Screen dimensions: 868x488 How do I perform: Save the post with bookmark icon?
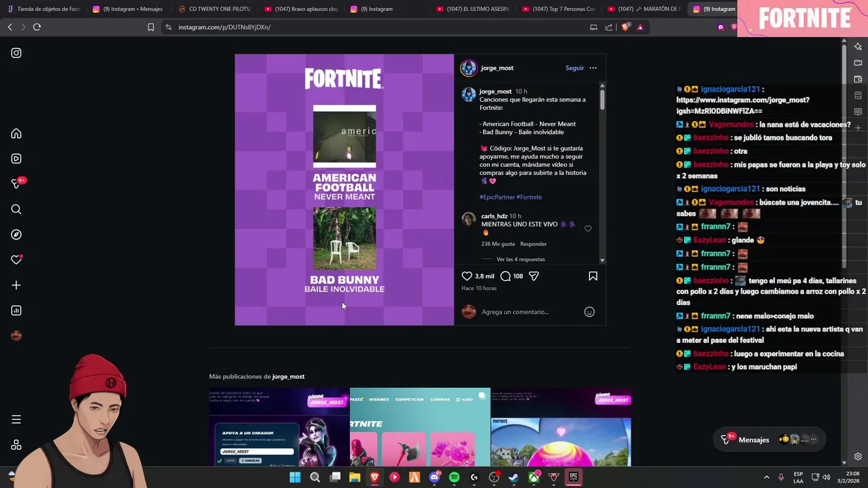(x=593, y=276)
